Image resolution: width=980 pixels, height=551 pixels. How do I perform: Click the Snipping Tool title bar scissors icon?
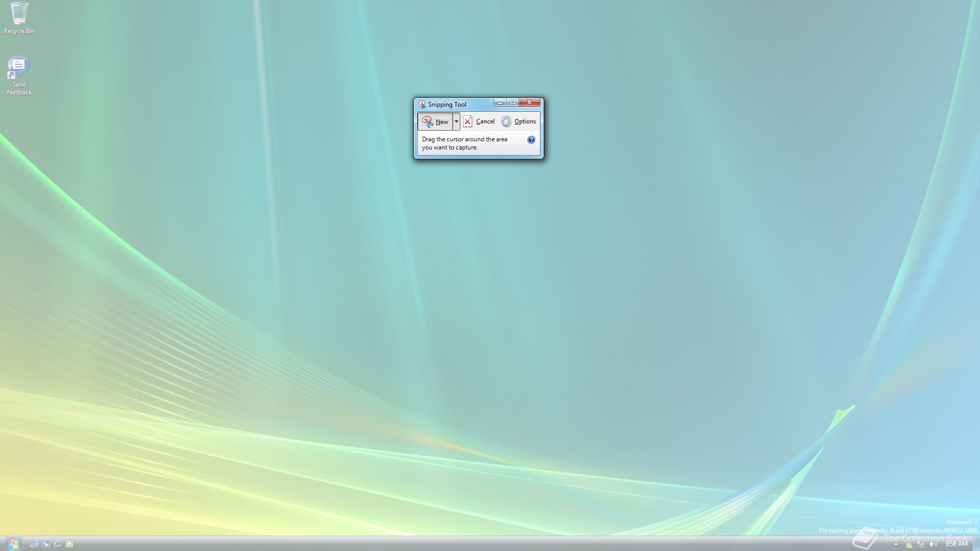click(x=422, y=105)
